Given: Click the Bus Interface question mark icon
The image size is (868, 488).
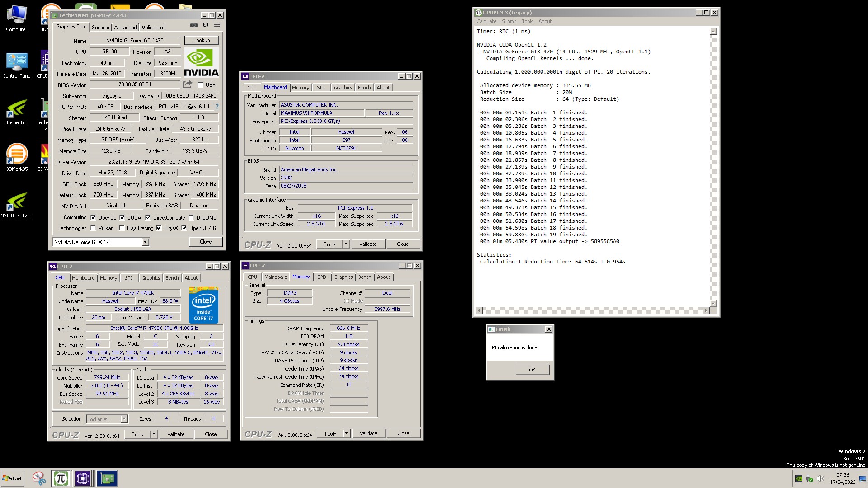Looking at the screenshot, I should pos(217,107).
